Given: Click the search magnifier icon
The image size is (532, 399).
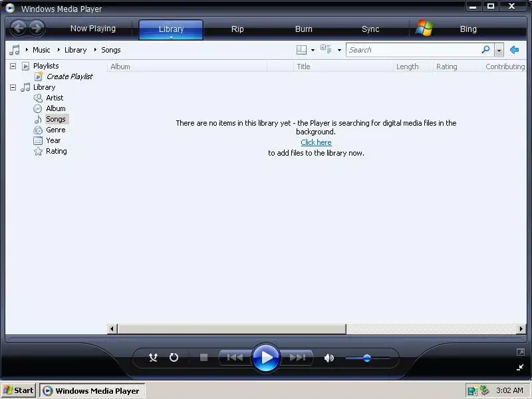Looking at the screenshot, I should pyautogui.click(x=486, y=50).
